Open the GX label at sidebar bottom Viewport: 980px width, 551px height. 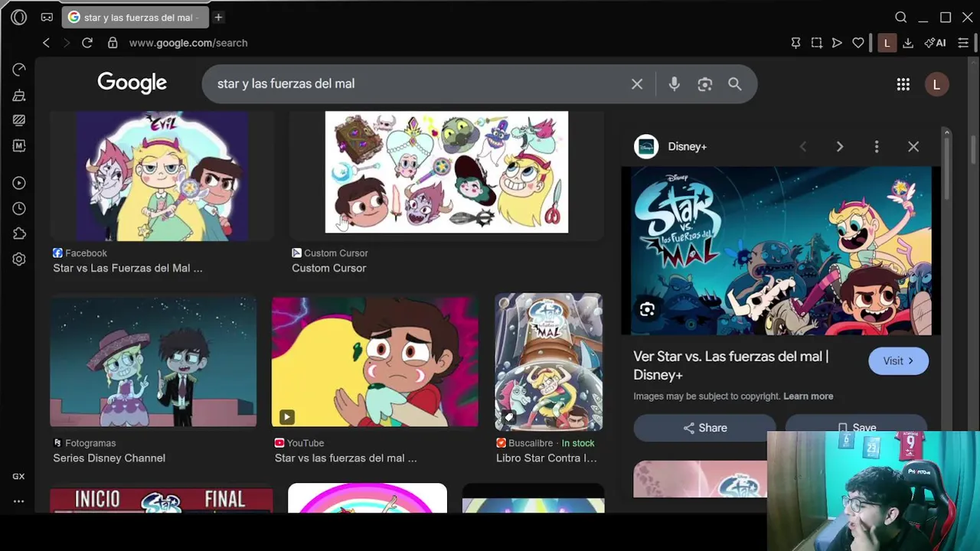(x=18, y=476)
